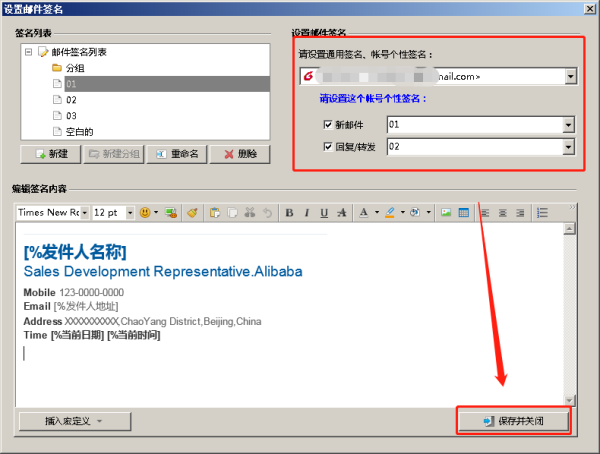Image resolution: width=600 pixels, height=454 pixels.
Task: Click the 新建分组 button
Action: coord(114,154)
